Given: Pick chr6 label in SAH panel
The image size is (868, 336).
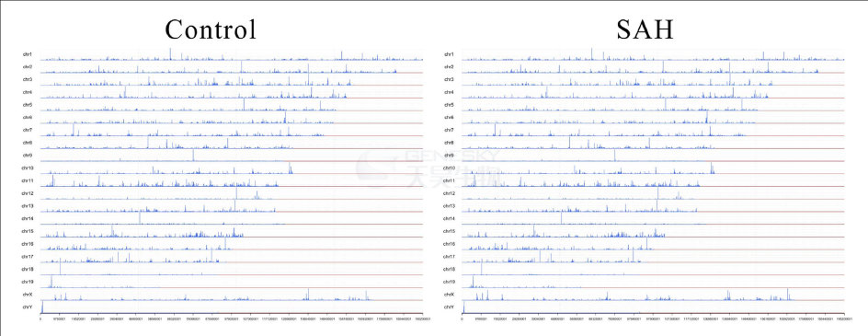Looking at the screenshot, I should (x=449, y=118).
